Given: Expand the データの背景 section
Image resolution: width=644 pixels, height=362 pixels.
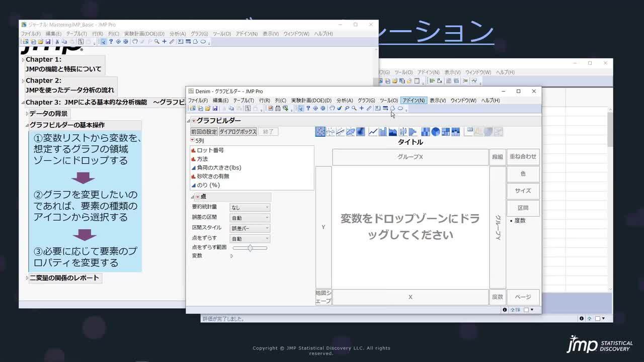Looking at the screenshot, I should [27, 114].
